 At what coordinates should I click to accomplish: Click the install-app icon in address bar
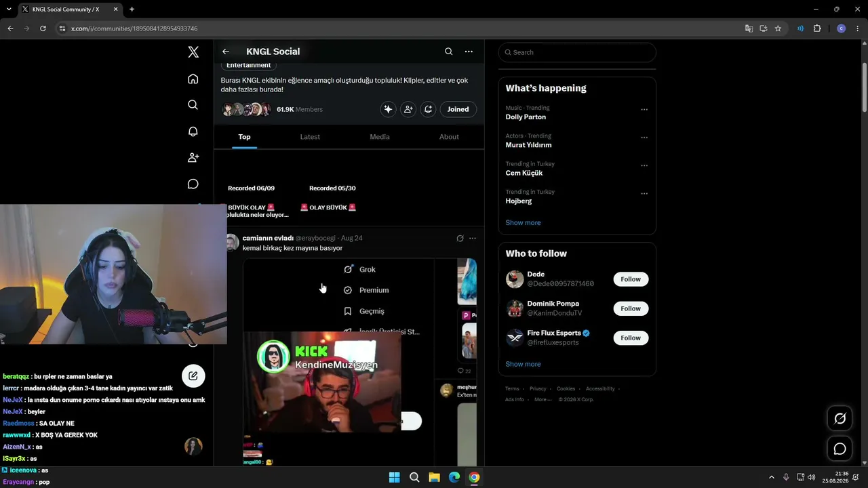[x=764, y=28]
